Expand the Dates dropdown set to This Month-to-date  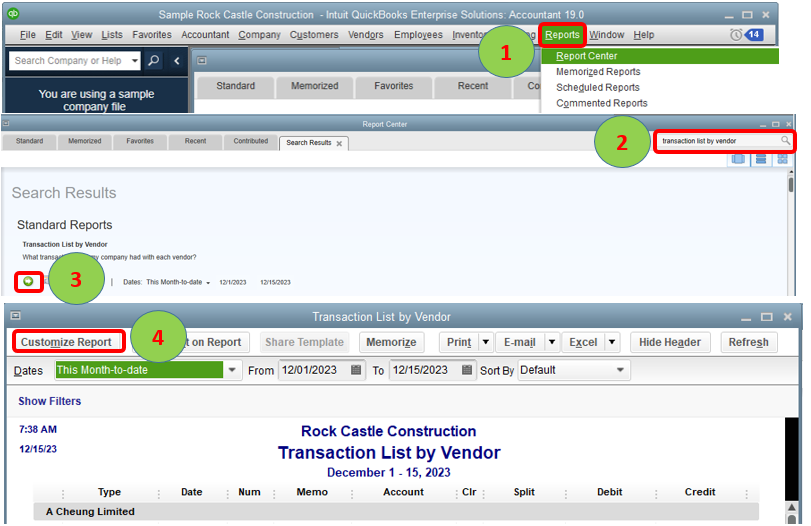(232, 370)
